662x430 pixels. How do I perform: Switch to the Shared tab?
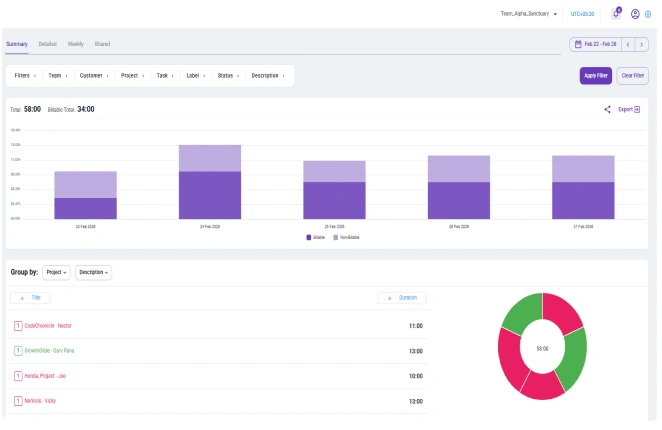(102, 44)
